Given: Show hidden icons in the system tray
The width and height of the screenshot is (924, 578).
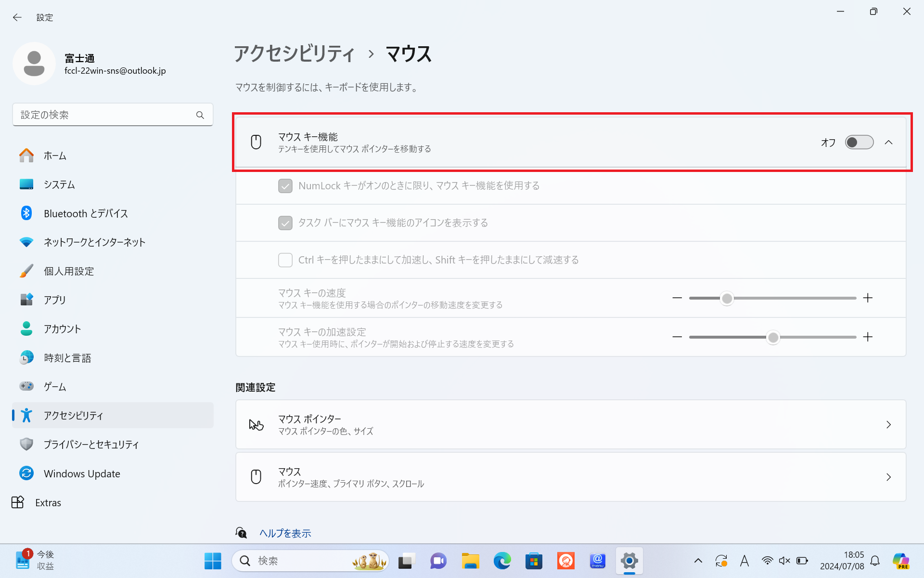Looking at the screenshot, I should tap(698, 561).
